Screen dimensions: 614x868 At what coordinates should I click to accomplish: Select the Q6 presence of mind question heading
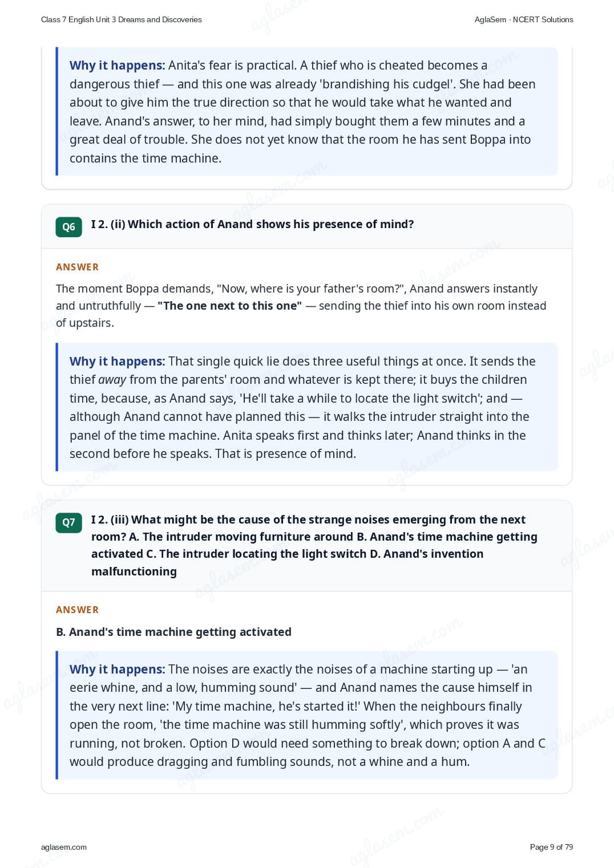point(252,224)
